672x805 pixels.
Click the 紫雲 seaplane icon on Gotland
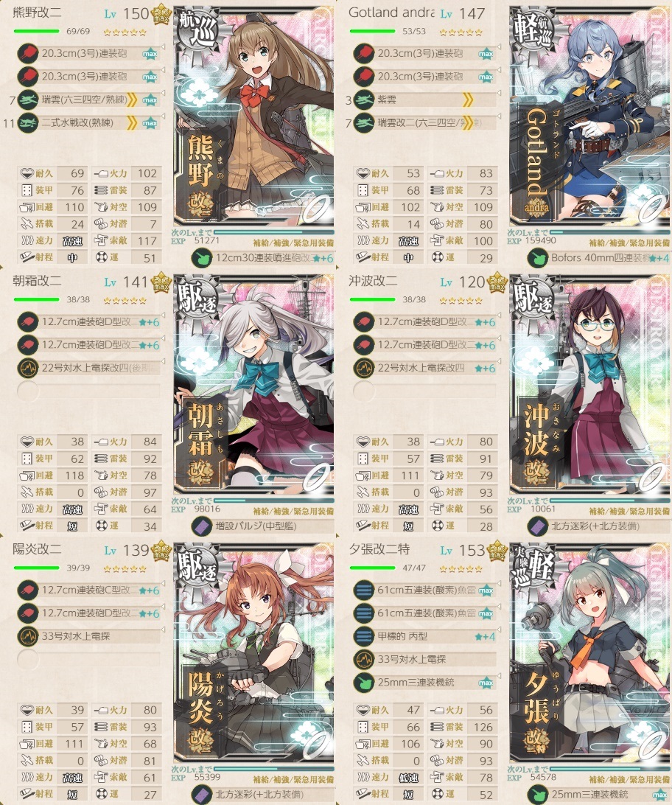[364, 99]
